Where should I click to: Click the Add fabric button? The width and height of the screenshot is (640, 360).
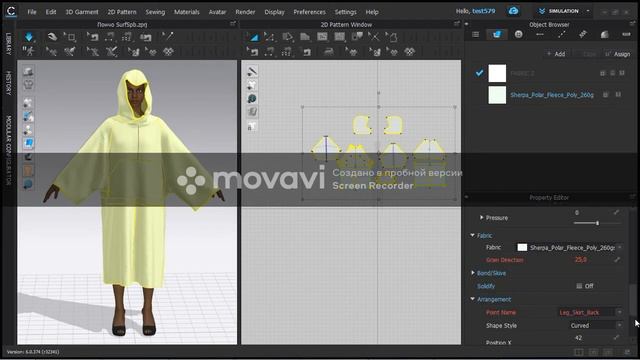[556, 54]
